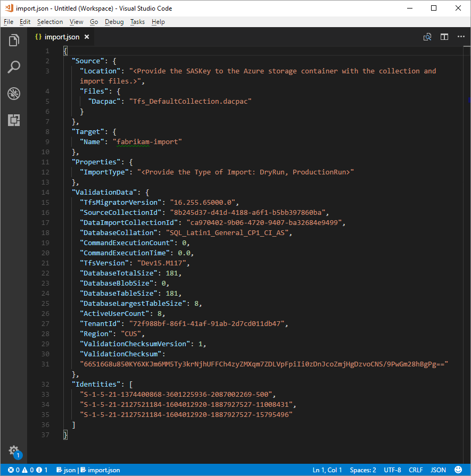The height and width of the screenshot is (476, 471).
Task: Open the Extensions view
Action: pos(14,120)
